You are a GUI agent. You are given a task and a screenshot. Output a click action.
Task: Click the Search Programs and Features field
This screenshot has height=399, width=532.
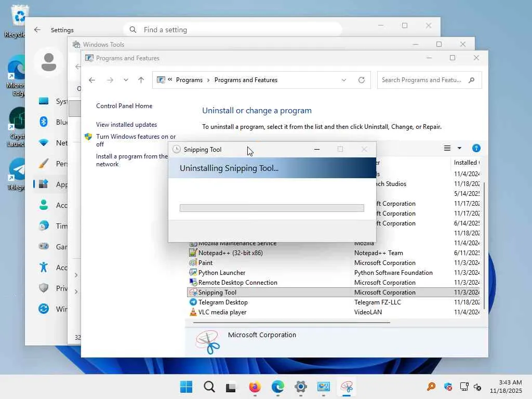429,80
